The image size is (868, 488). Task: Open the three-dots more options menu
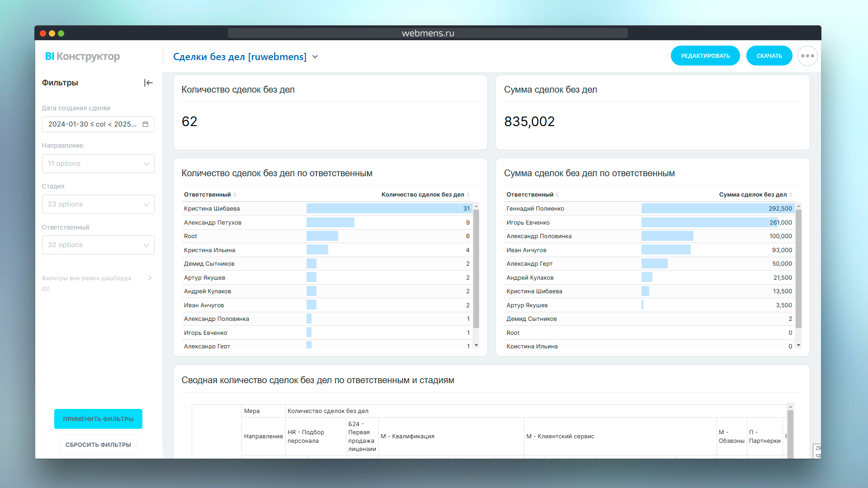(x=807, y=56)
